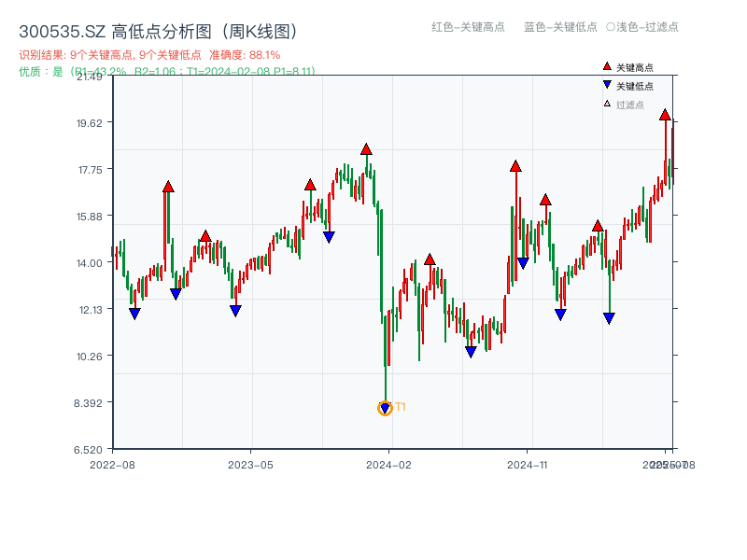Image resolution: width=747 pixels, height=560 pixels.
Task: Click the blue 关键低点 legend triangle
Action: click(x=607, y=86)
